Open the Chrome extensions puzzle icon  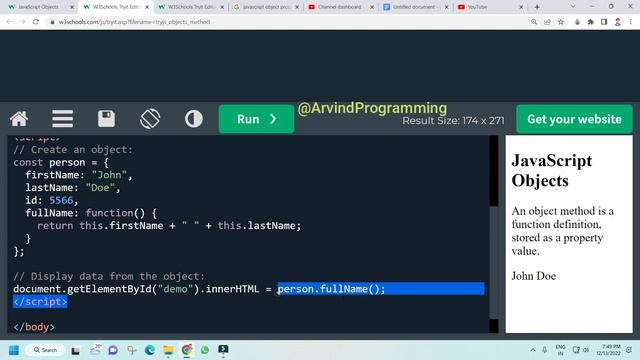point(591,22)
